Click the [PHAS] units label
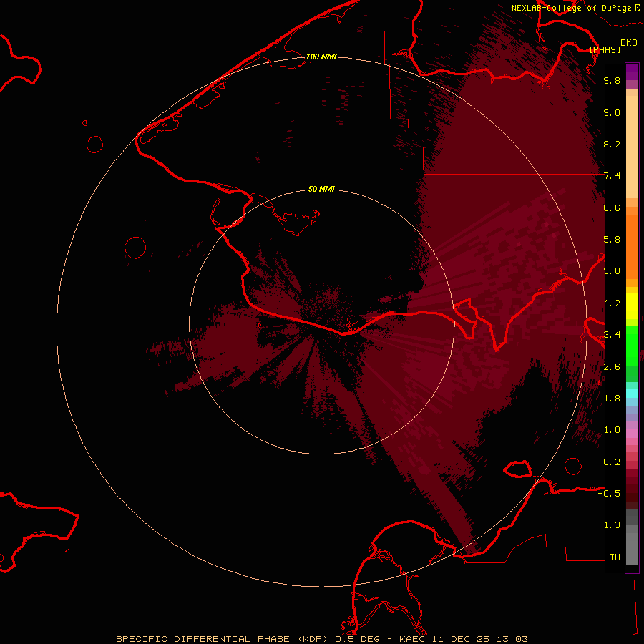This screenshot has width=644, height=644. click(x=605, y=49)
